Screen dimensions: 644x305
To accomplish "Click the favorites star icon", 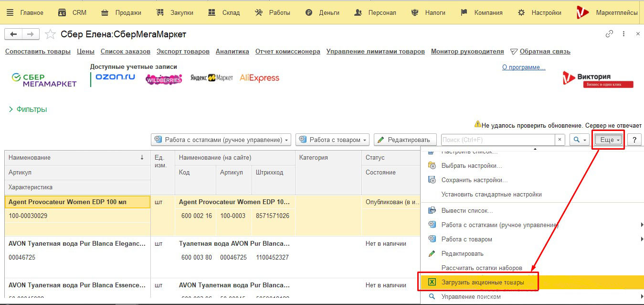I will click(50, 34).
